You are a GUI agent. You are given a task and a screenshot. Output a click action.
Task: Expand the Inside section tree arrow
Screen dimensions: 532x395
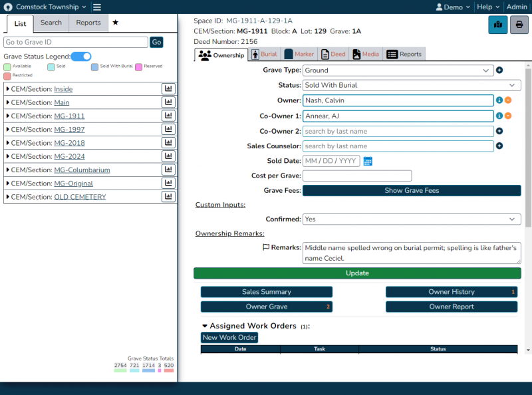tap(7, 88)
